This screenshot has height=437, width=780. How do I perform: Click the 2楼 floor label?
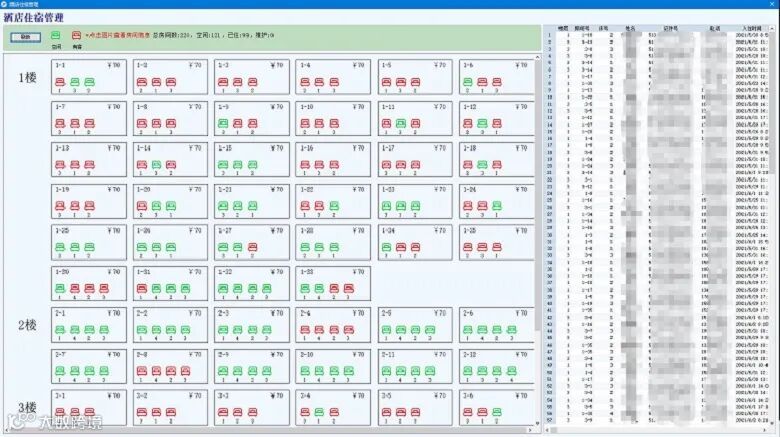27,325
